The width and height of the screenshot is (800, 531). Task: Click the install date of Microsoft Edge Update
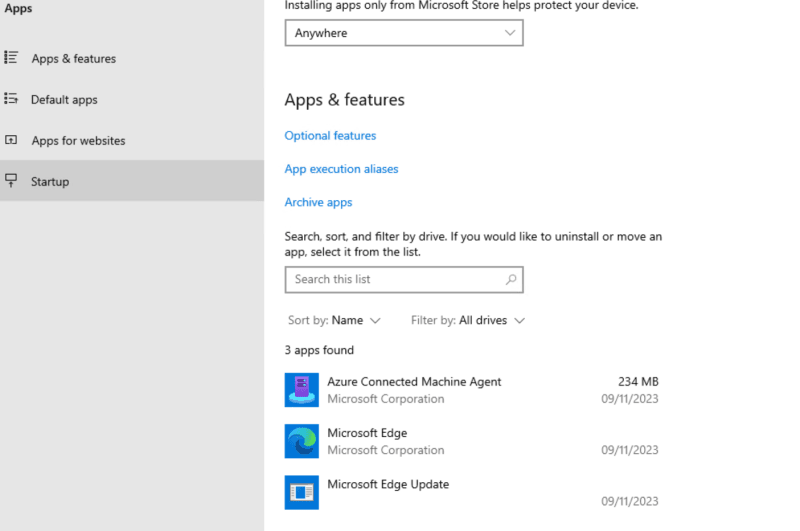coord(630,501)
